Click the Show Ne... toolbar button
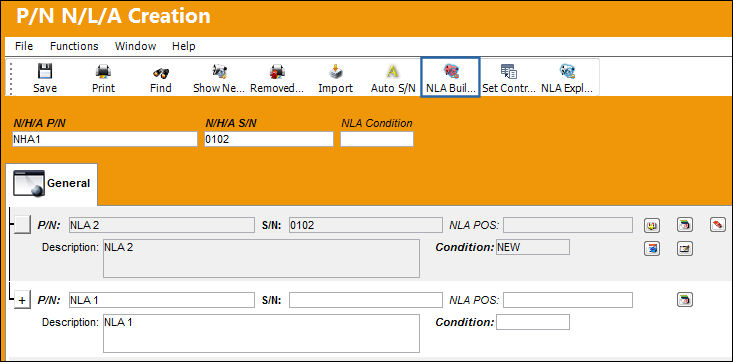733x362 pixels. [219, 78]
